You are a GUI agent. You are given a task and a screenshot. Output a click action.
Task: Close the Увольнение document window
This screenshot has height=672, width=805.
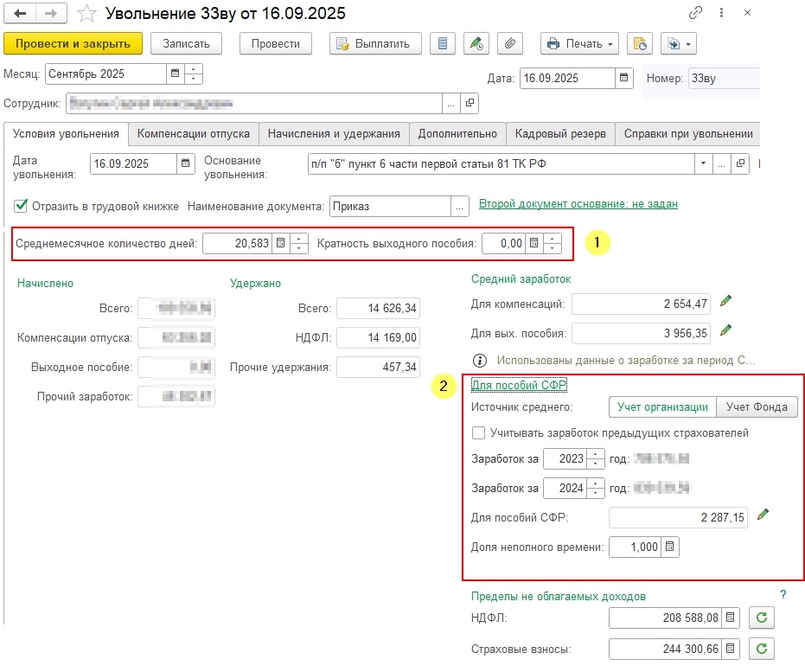(x=747, y=13)
